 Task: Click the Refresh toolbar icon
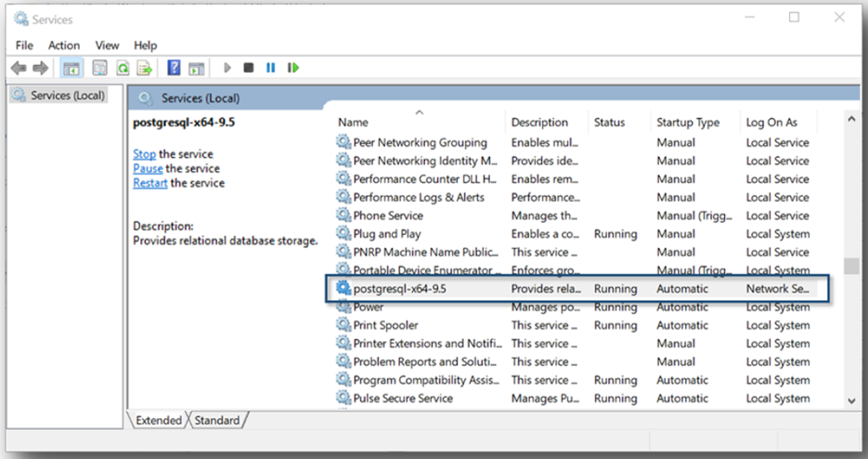pos(122,68)
